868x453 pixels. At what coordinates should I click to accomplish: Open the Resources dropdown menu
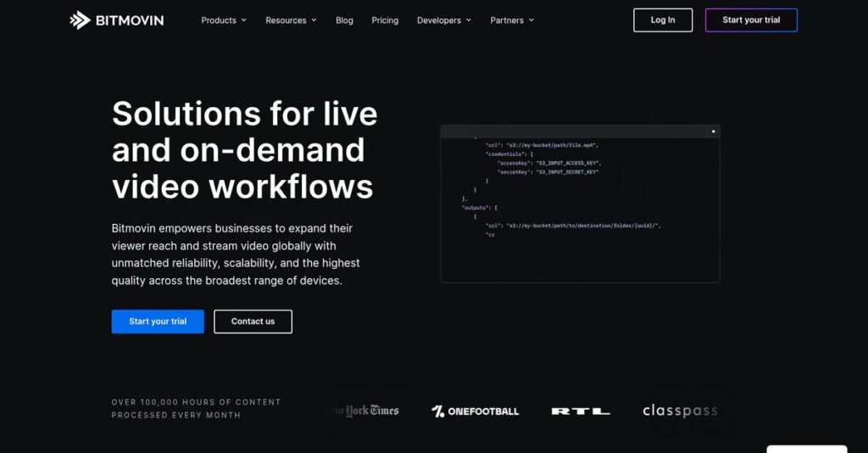291,20
